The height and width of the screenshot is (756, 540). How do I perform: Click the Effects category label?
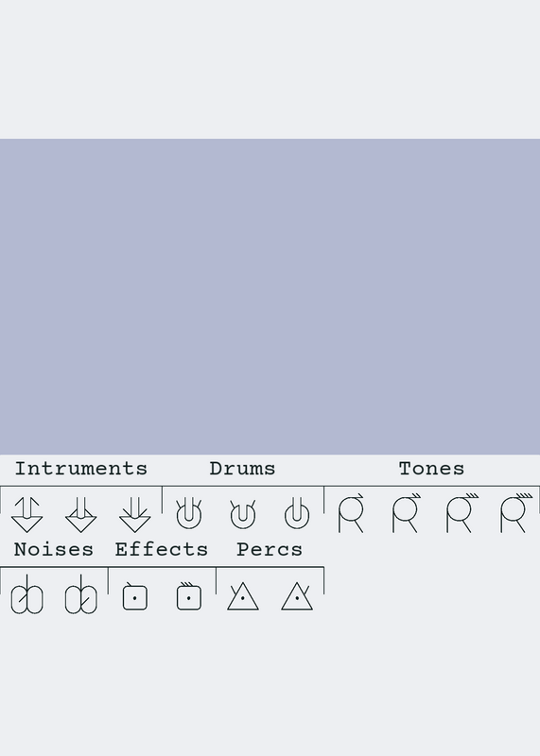tap(161, 550)
